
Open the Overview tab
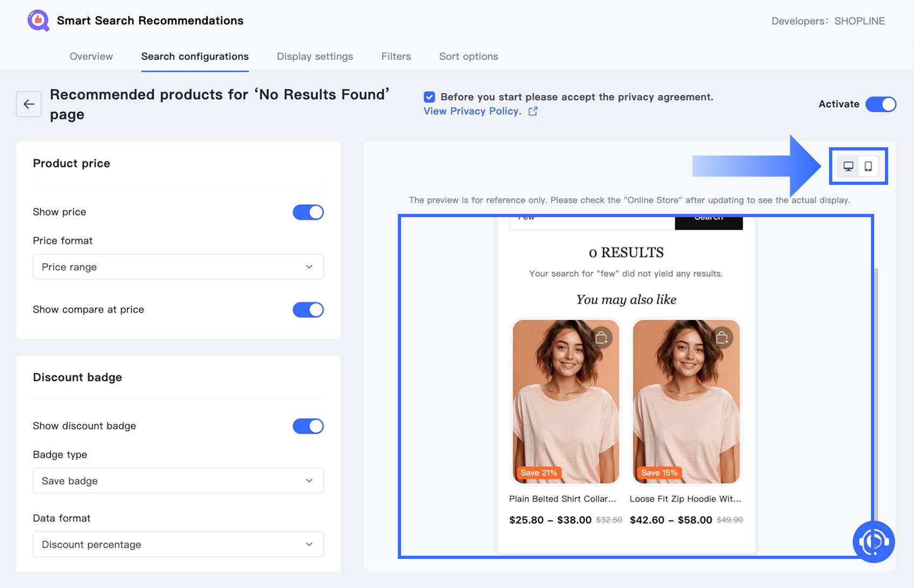pyautogui.click(x=91, y=56)
